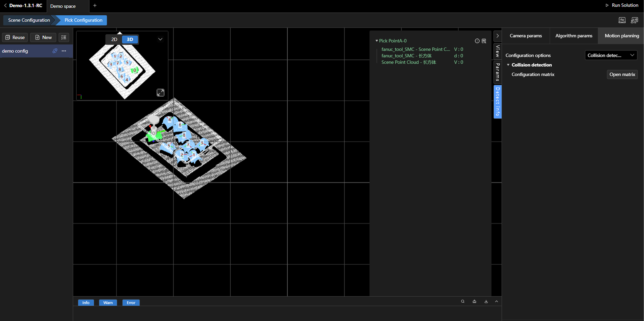Click the search-list icon beside Pick PointA-0

coord(484,41)
